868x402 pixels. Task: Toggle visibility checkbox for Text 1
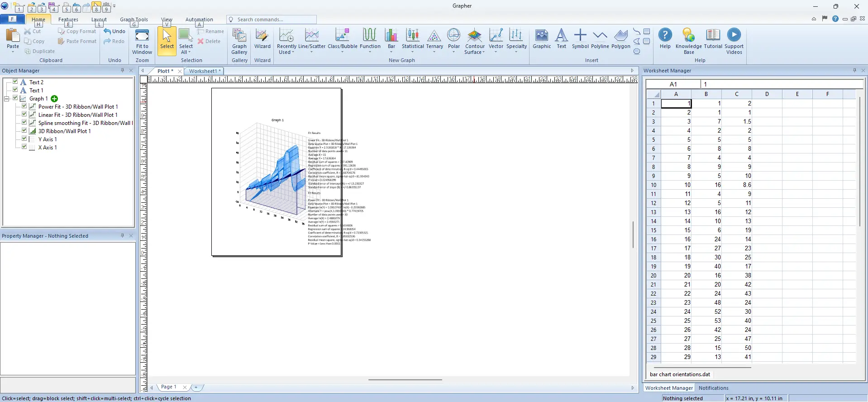tap(15, 90)
